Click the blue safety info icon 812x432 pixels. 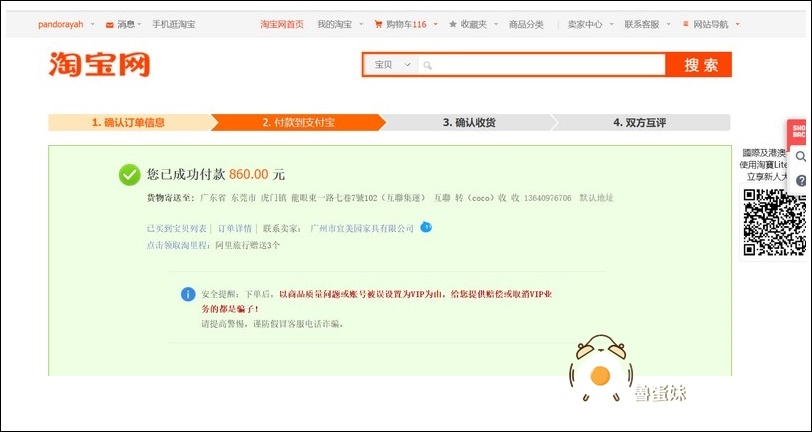pos(188,294)
